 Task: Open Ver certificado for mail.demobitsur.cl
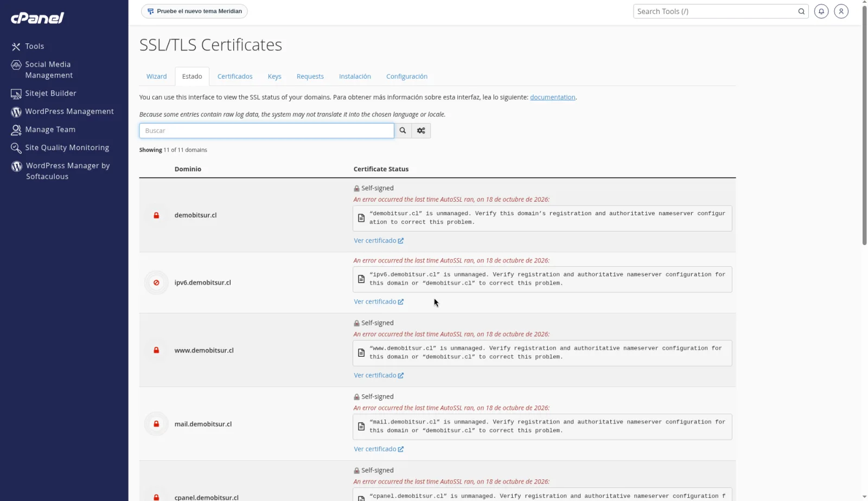pos(379,449)
